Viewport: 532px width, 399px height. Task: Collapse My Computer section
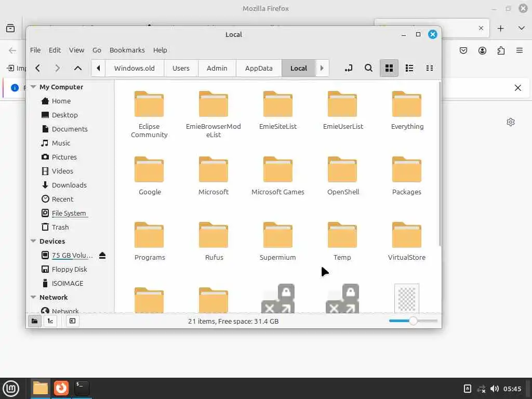[x=33, y=87]
